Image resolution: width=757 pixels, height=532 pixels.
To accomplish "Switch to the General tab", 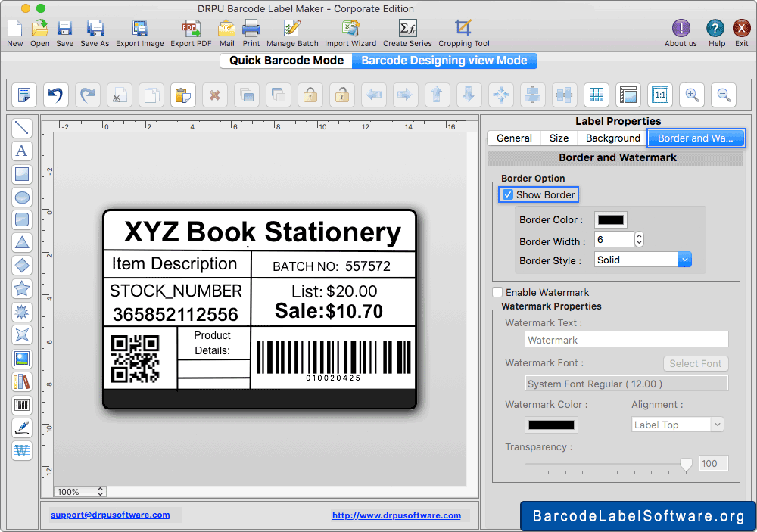I will (x=514, y=138).
